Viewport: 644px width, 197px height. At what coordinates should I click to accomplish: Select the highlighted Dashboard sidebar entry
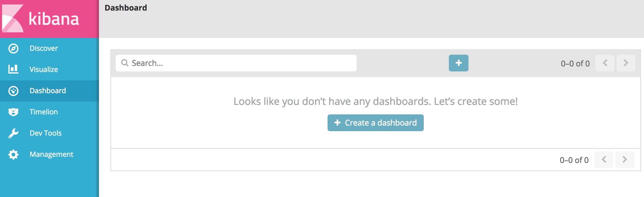click(48, 90)
